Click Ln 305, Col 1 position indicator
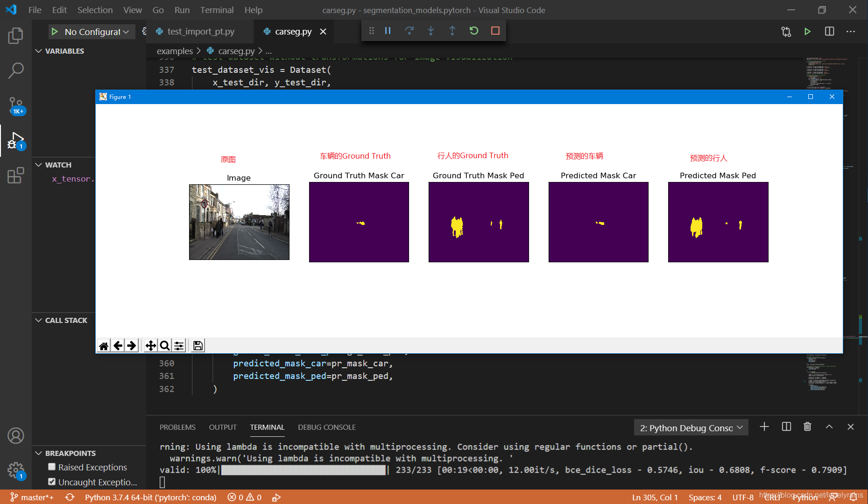 pos(655,497)
